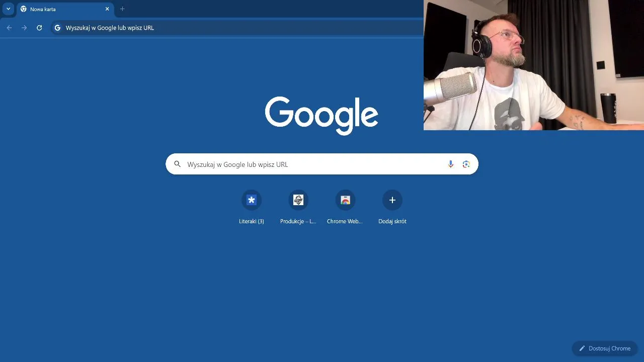Click the Google icon in address bar
This screenshot has width=644, height=362.
(x=57, y=28)
